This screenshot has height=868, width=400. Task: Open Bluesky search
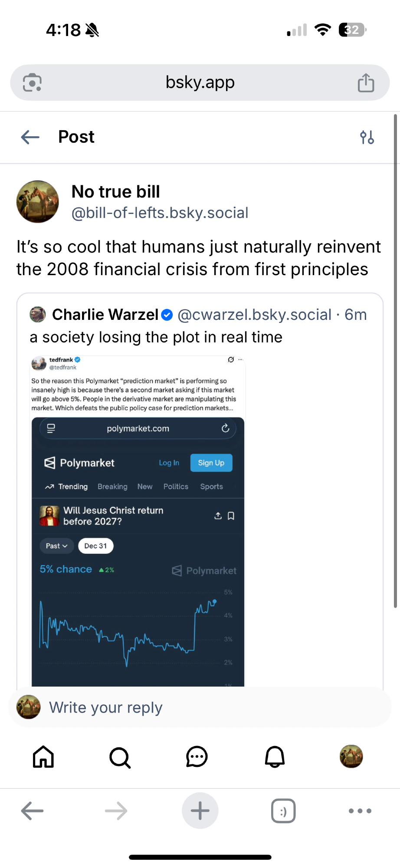pos(120,757)
